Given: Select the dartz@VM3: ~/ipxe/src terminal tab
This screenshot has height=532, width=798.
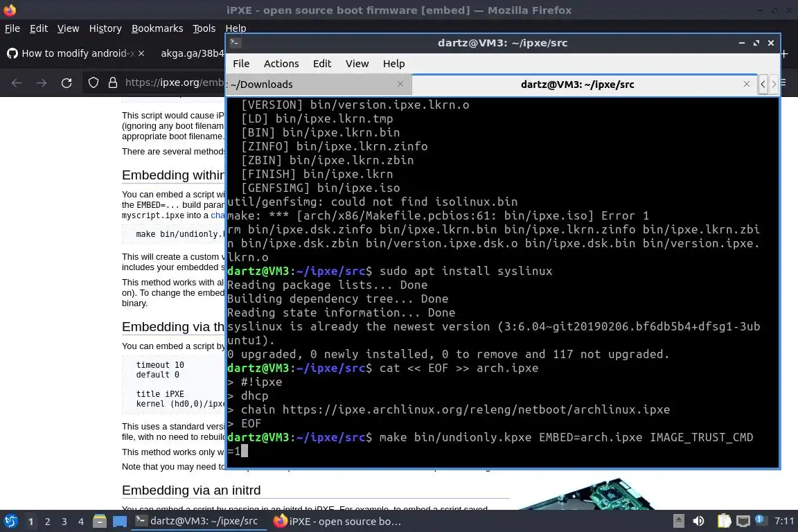Looking at the screenshot, I should click(584, 85).
